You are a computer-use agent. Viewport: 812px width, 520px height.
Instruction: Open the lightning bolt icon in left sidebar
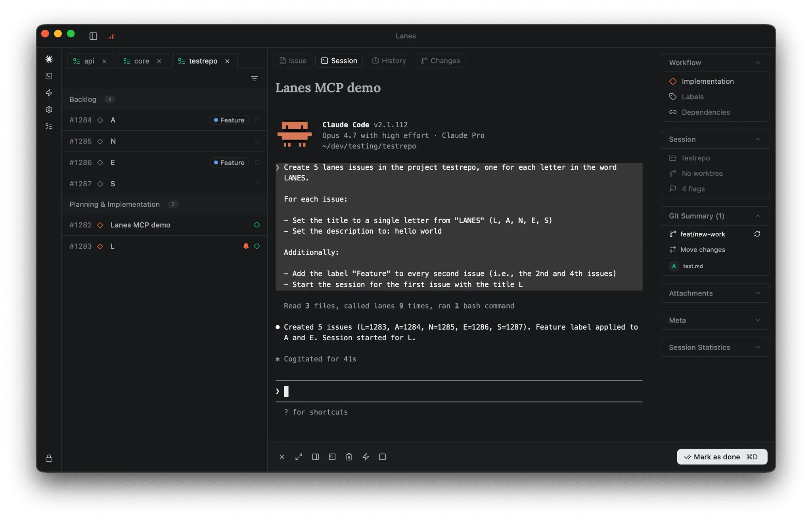click(x=49, y=93)
